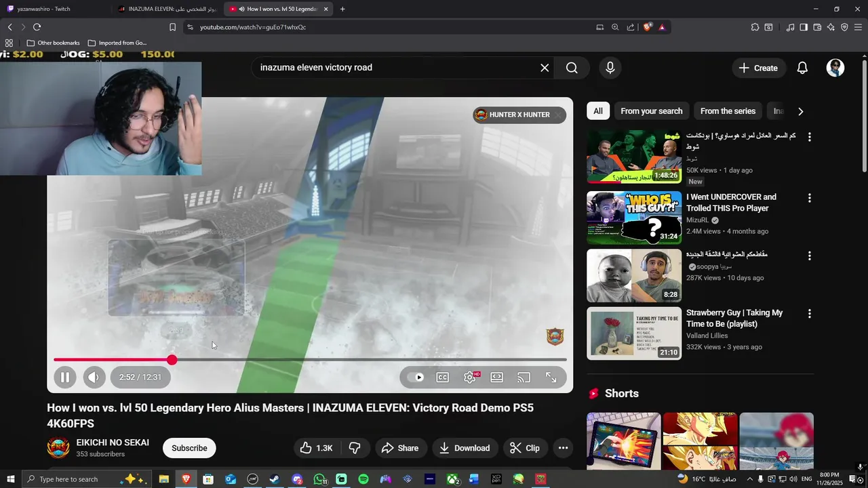Screen dimensions: 868x488
Task: Go back in browser history
Action: [x=9, y=27]
